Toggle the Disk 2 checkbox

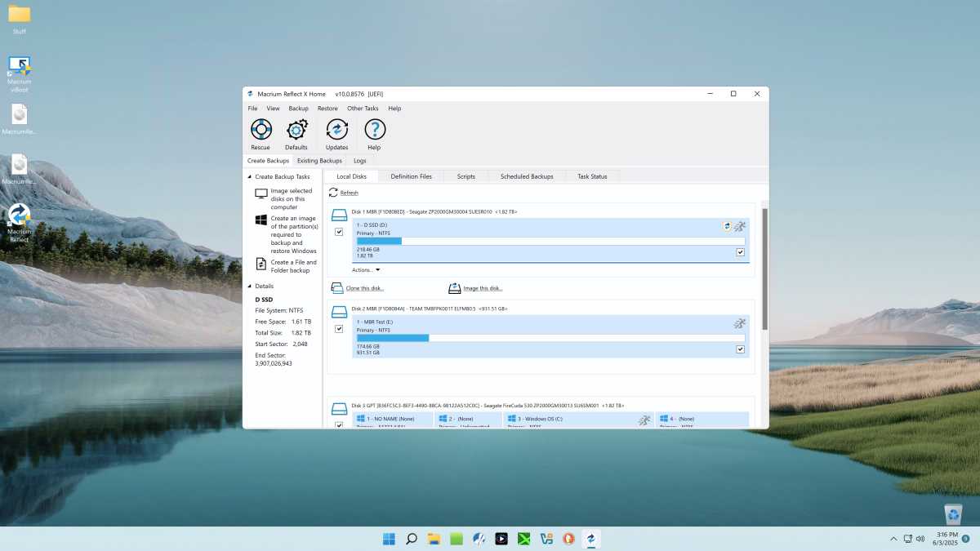coord(339,329)
